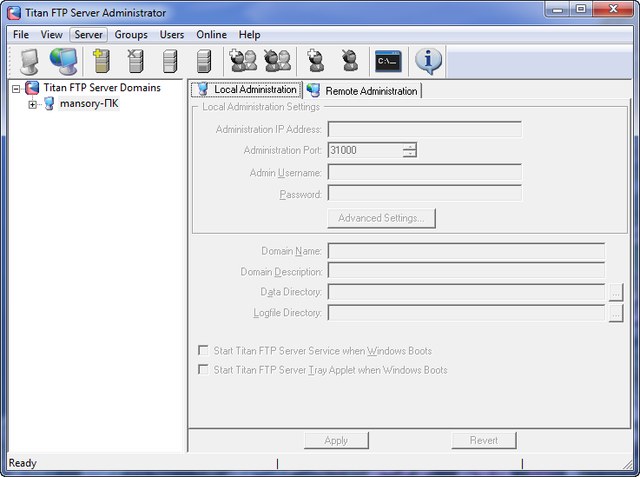Click the plain light-gray server tower toolbar icon
640x477 pixels.
(169, 61)
